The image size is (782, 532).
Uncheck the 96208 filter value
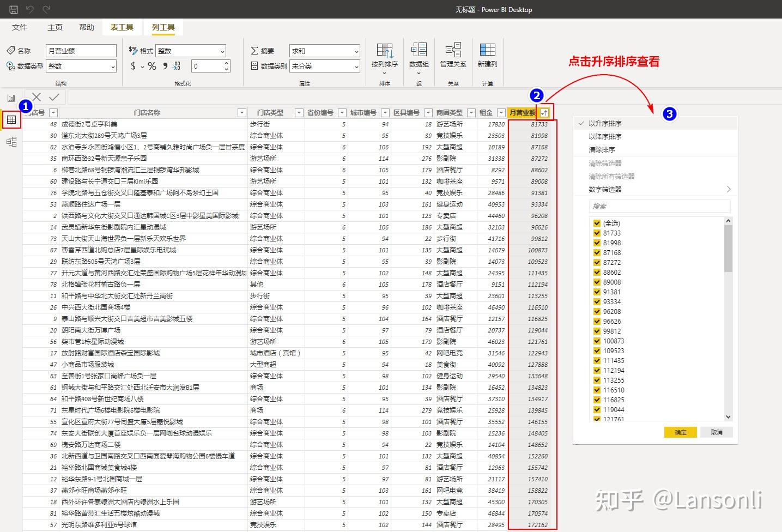(x=597, y=311)
